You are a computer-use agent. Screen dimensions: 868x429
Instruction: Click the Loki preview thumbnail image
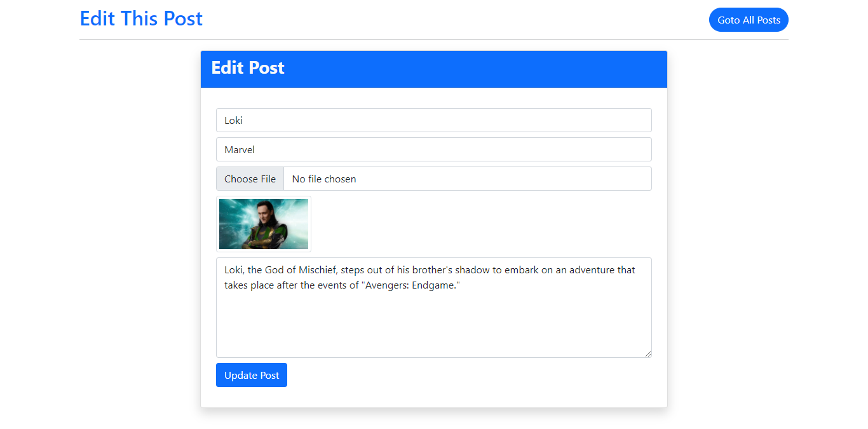pos(263,224)
